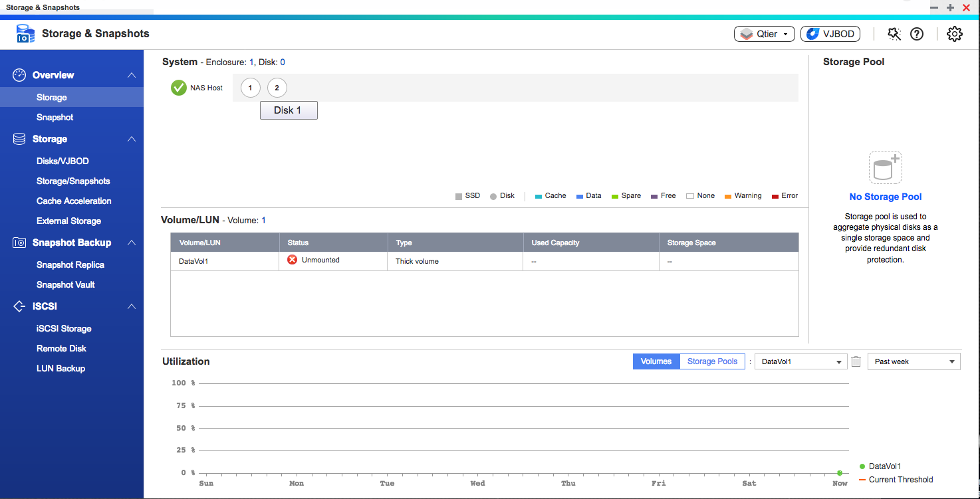Open the Past week time range dropdown

pos(914,361)
